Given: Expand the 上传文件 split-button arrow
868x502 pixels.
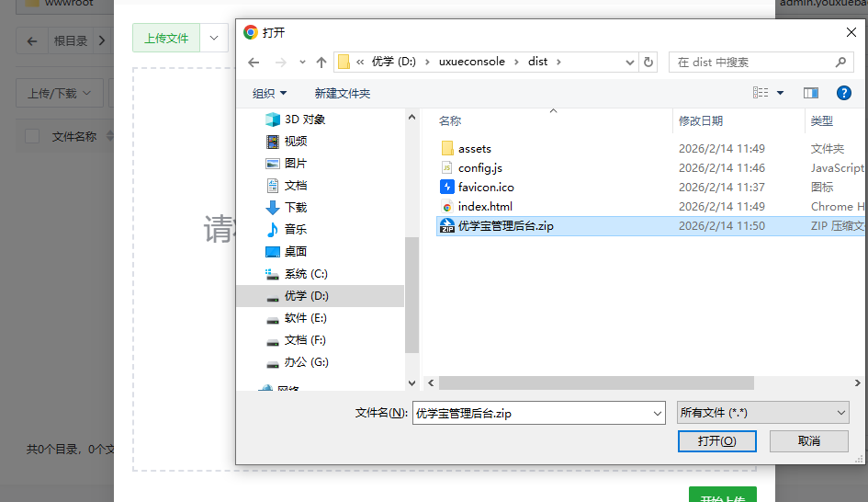Looking at the screenshot, I should coord(214,39).
